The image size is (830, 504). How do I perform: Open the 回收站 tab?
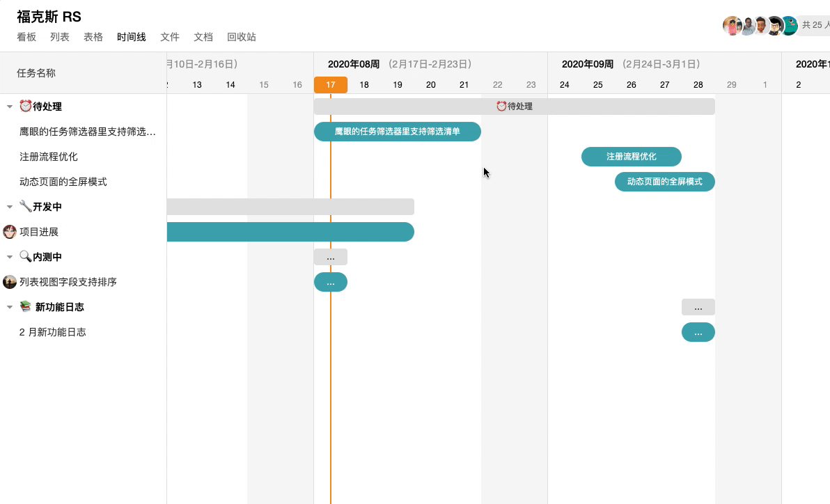pyautogui.click(x=241, y=37)
